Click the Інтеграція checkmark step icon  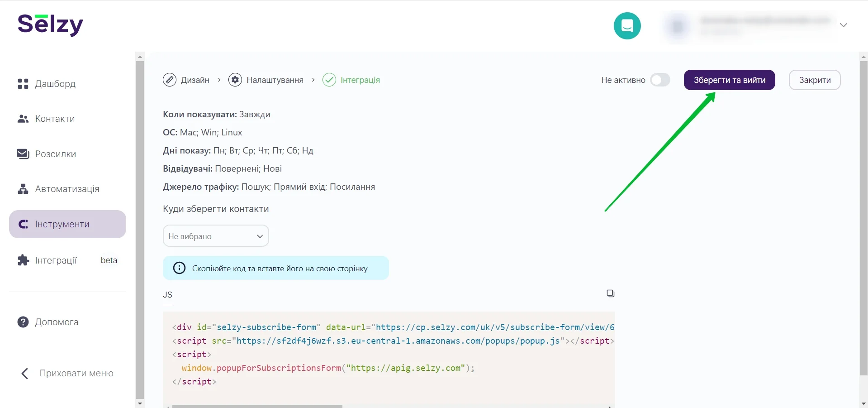click(x=329, y=80)
